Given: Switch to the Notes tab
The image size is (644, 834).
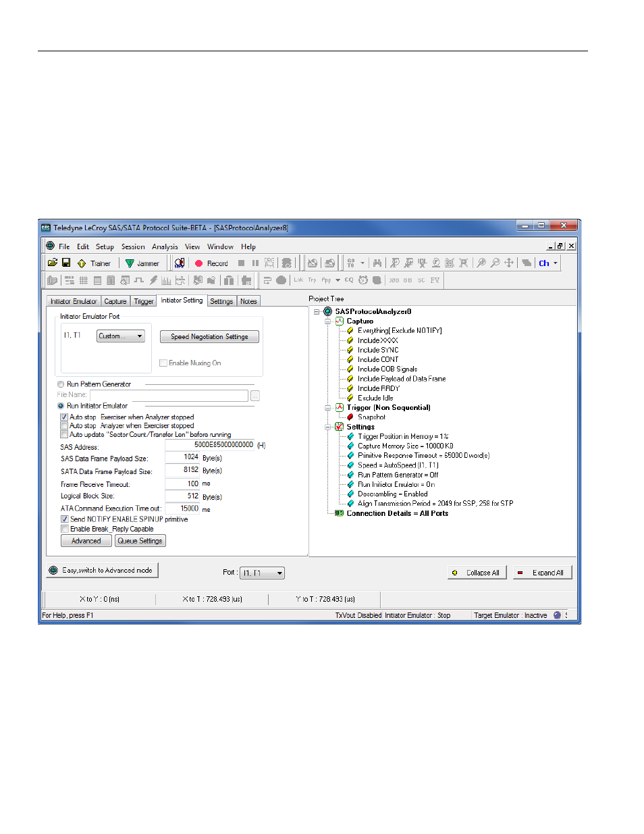Looking at the screenshot, I should coord(248,301).
